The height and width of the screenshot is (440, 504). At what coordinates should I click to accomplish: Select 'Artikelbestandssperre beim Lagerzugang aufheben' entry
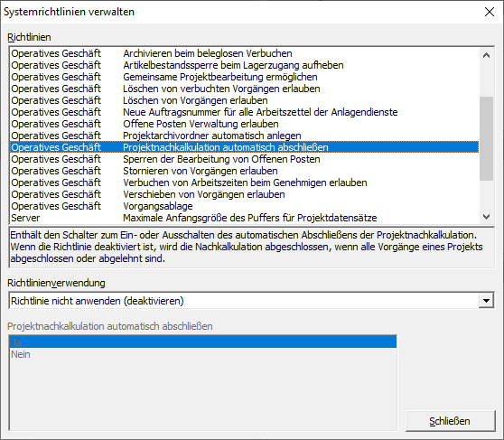(x=244, y=65)
